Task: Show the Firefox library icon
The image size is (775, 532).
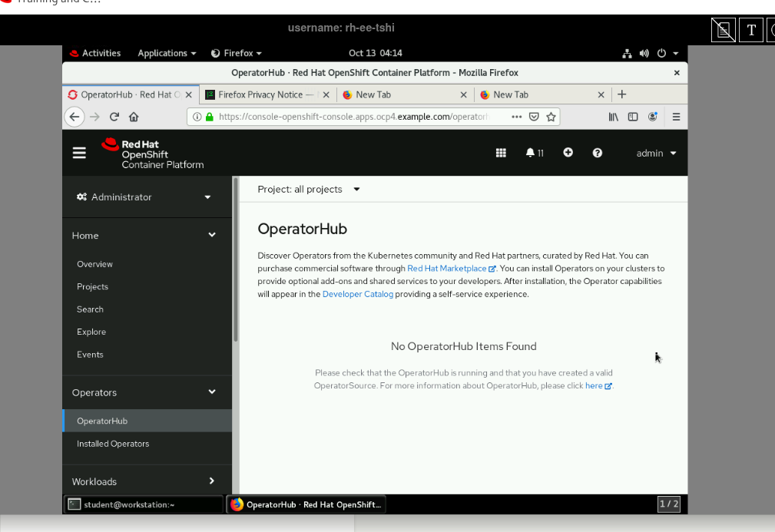Action: 614,117
